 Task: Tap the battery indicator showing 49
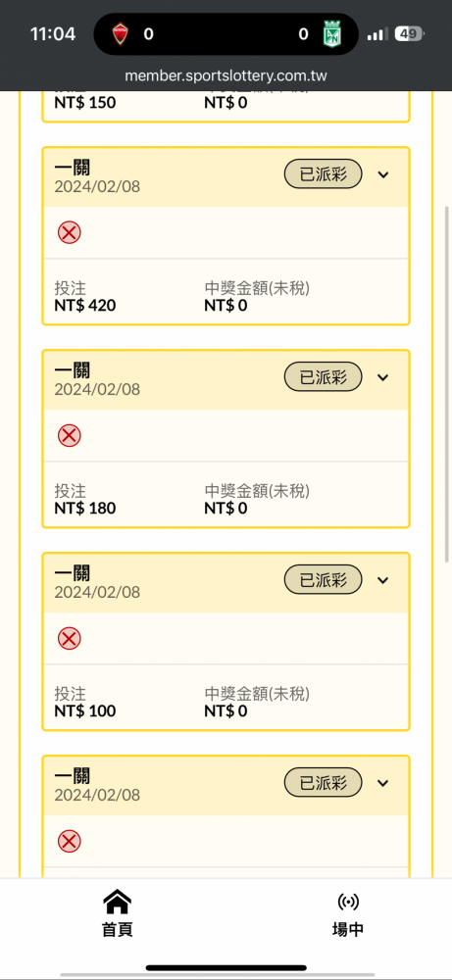(410, 33)
